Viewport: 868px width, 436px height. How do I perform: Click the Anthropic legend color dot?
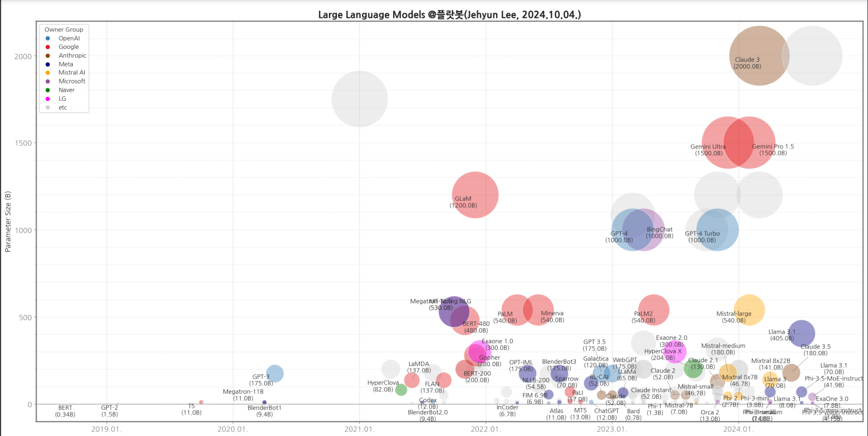48,56
